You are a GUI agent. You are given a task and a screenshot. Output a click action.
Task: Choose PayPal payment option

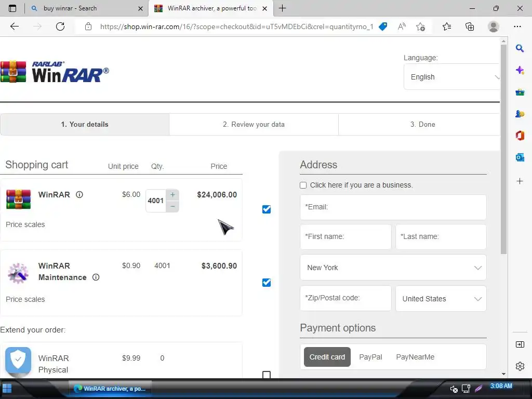click(x=370, y=357)
